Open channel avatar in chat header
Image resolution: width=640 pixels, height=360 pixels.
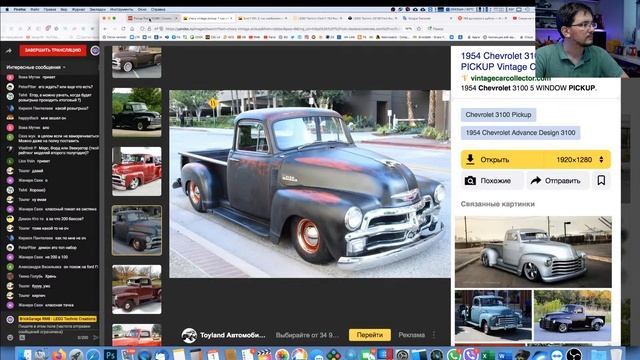95,50
